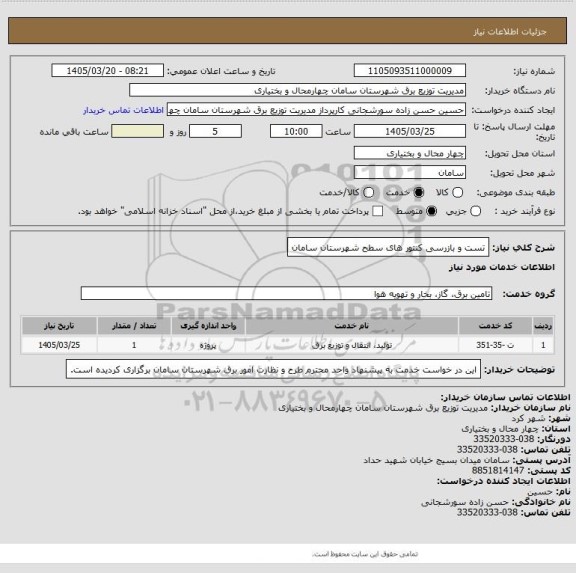Click the delivery province field چهار محال و بختیاری

(410, 153)
